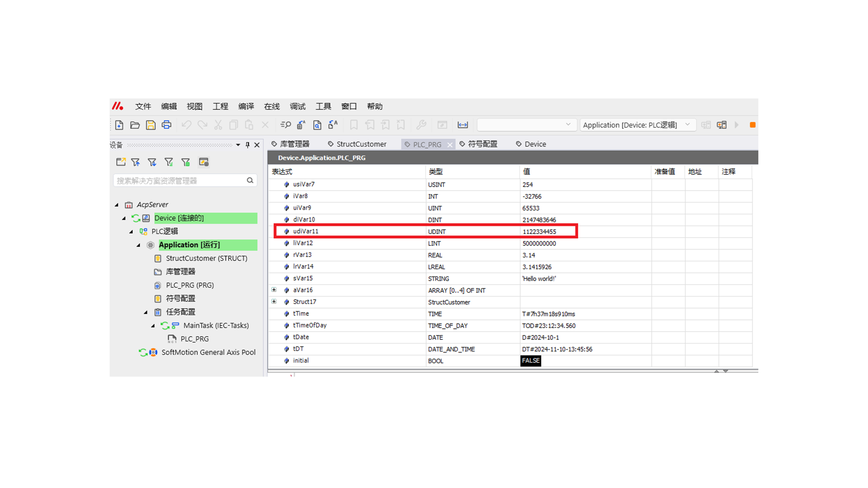Screen dimensions: 868x488
Task: Click the search magnifier in solution explorer box
Action: 250,180
